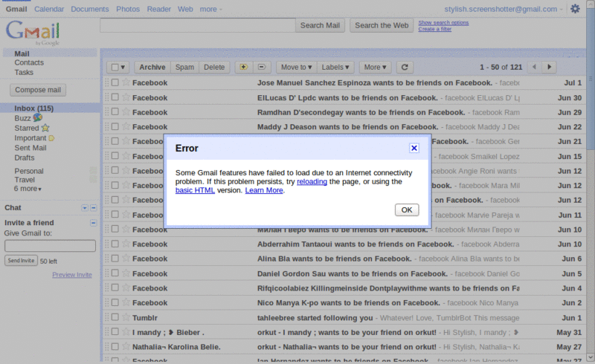
Task: Open Web from top bar
Action: tap(185, 9)
